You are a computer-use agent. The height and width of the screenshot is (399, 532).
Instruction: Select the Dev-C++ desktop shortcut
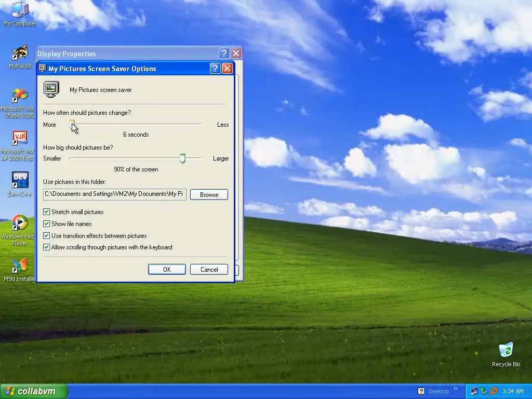pyautogui.click(x=20, y=184)
